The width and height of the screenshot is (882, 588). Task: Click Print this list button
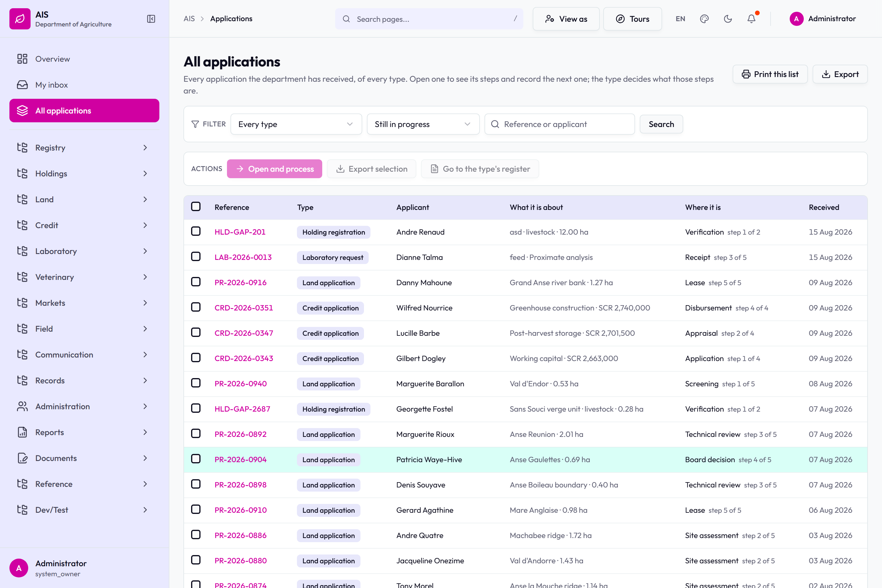point(770,74)
